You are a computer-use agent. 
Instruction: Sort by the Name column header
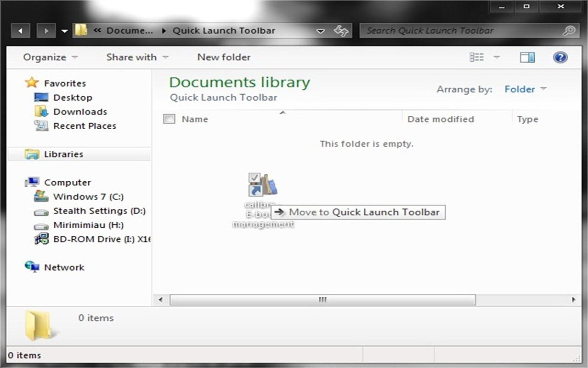point(195,119)
